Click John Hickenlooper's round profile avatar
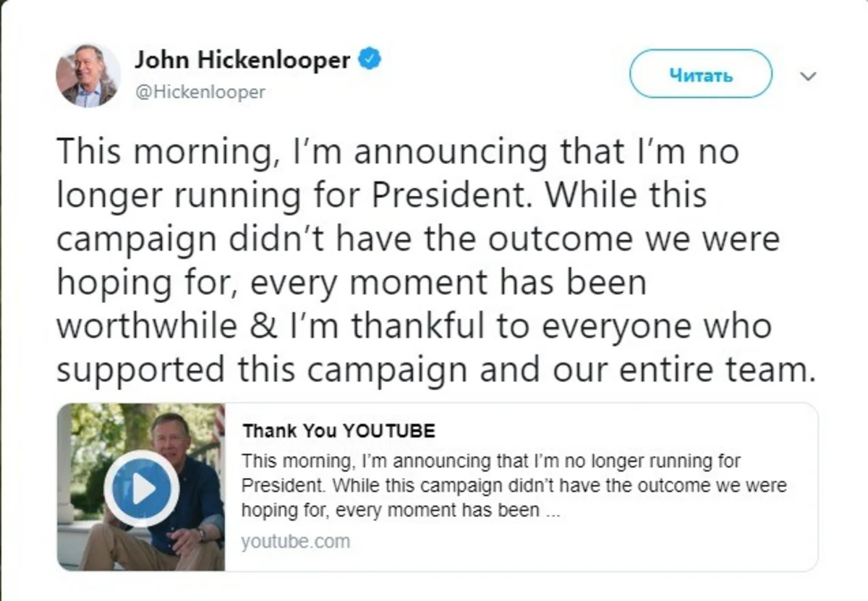The width and height of the screenshot is (868, 601). (x=88, y=75)
